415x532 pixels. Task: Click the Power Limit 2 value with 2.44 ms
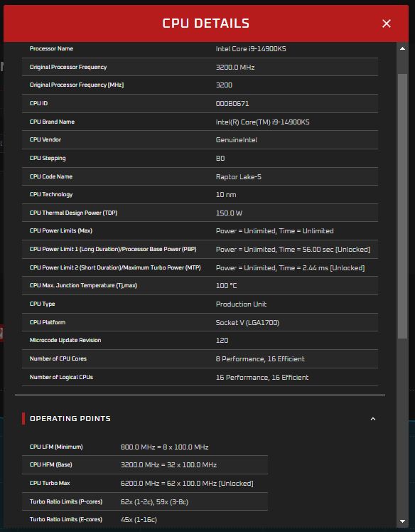[x=290, y=268]
